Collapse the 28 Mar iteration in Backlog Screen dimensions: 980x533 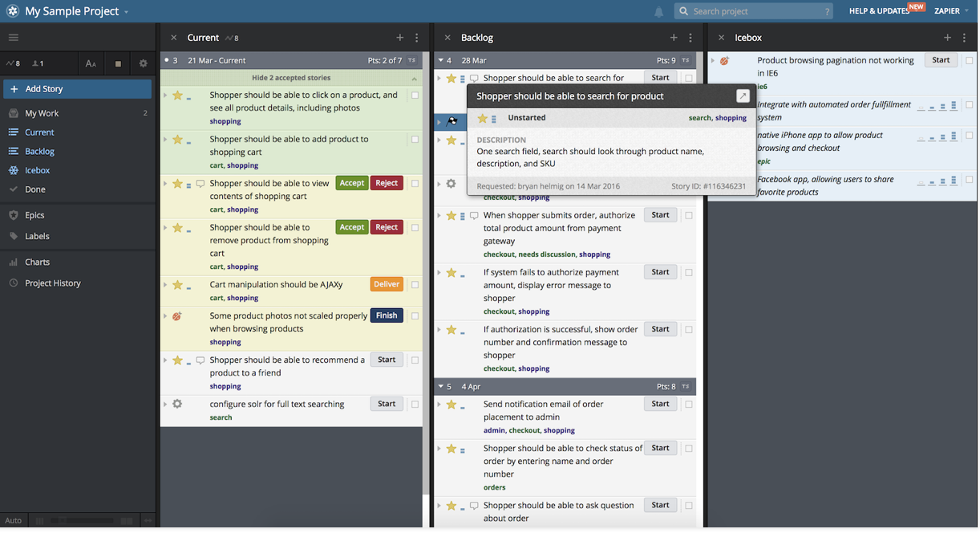click(x=440, y=60)
